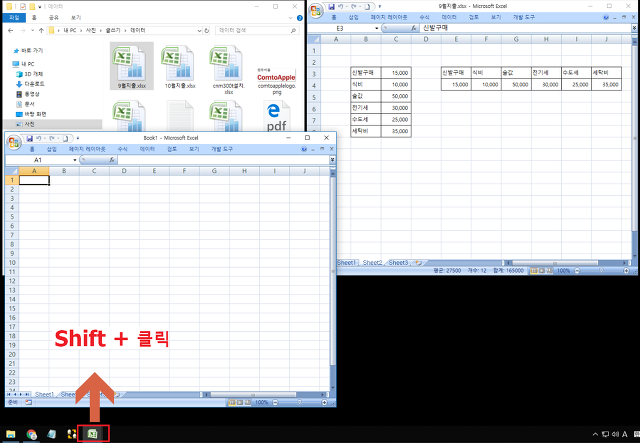
Task: Click cell A1 in Book1 worksheet
Action: click(x=34, y=180)
